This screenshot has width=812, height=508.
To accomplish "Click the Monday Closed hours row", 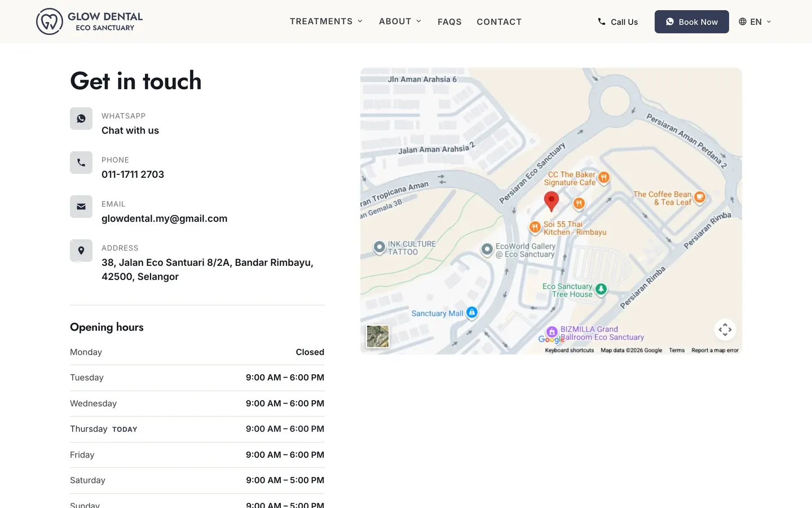I will coord(197,352).
